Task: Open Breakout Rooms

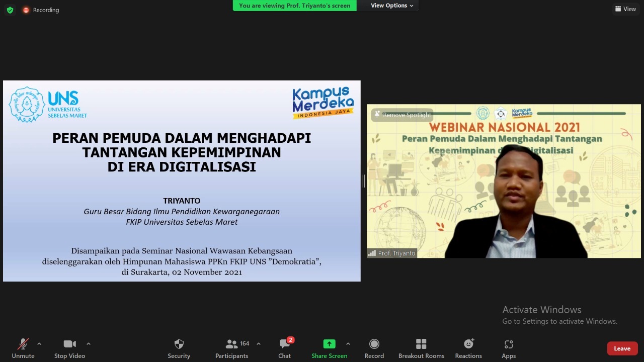Action: click(421, 348)
